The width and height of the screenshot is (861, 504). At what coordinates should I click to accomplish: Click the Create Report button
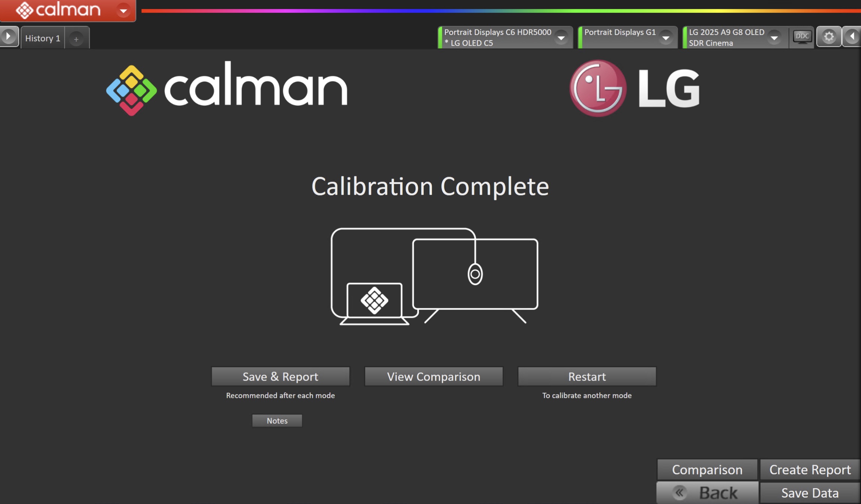coord(810,469)
